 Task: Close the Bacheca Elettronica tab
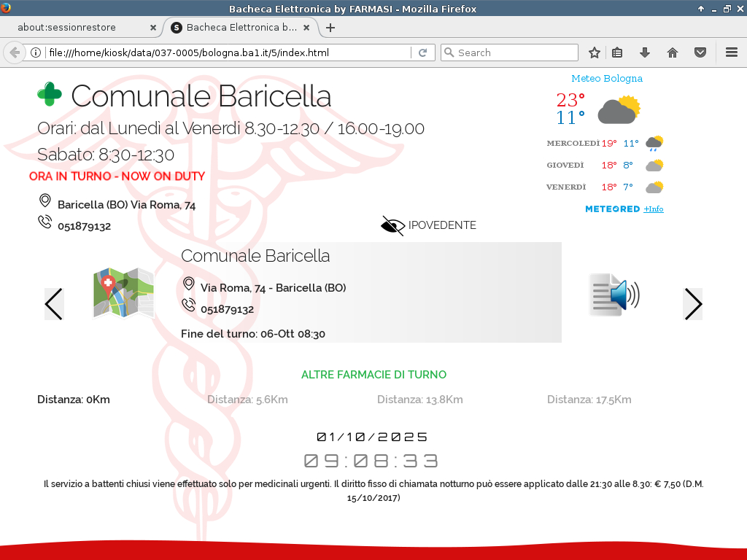tap(306, 28)
